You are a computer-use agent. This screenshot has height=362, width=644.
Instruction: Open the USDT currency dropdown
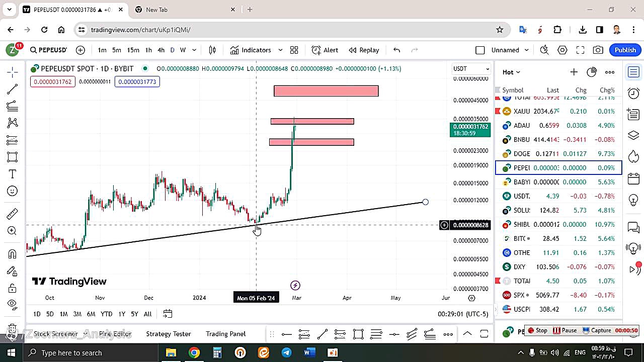pyautogui.click(x=471, y=68)
